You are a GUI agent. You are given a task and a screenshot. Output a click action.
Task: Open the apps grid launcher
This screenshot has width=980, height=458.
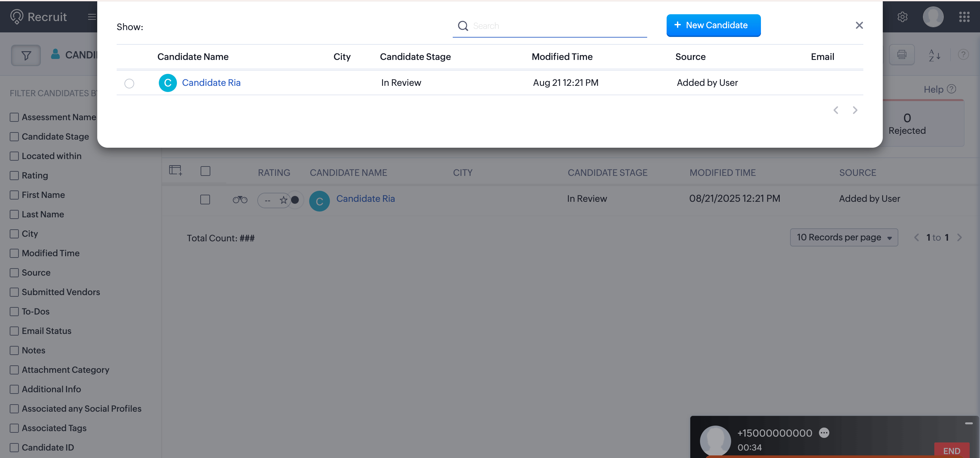964,17
